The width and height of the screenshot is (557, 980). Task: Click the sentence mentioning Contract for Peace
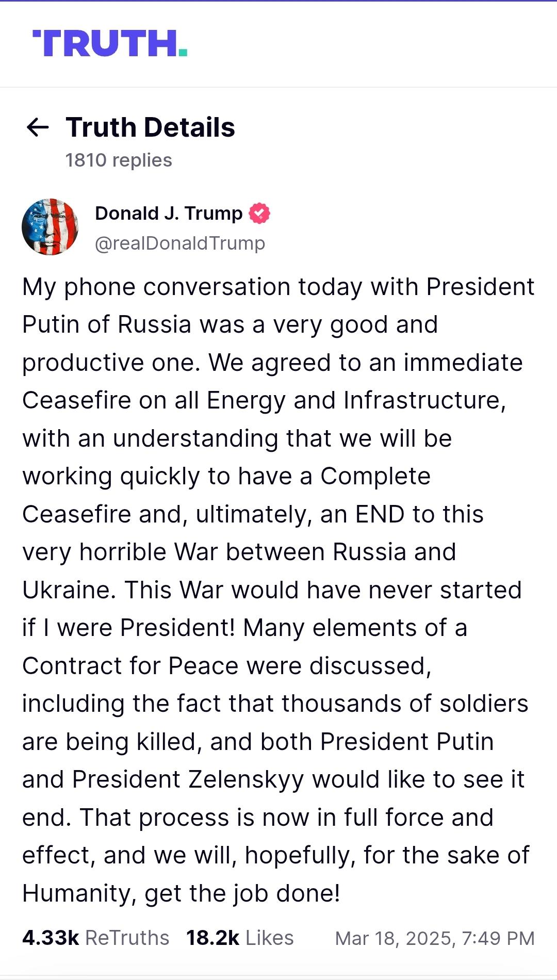[x=227, y=666]
